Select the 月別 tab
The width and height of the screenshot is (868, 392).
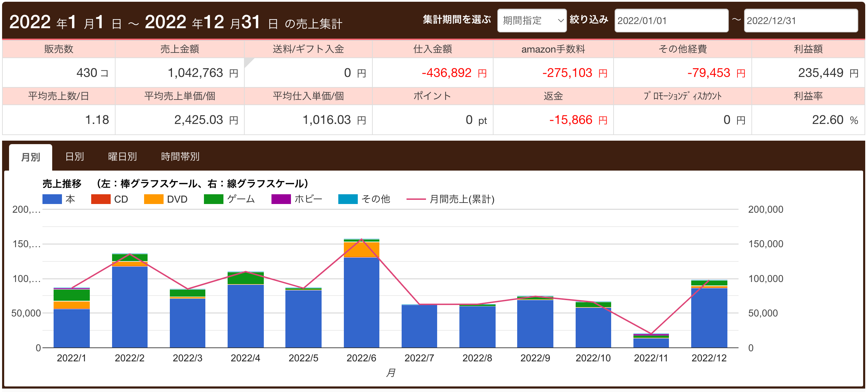[31, 157]
